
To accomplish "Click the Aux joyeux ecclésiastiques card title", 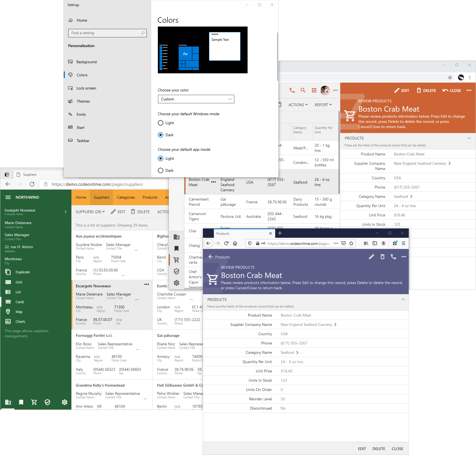I will [99, 236].
